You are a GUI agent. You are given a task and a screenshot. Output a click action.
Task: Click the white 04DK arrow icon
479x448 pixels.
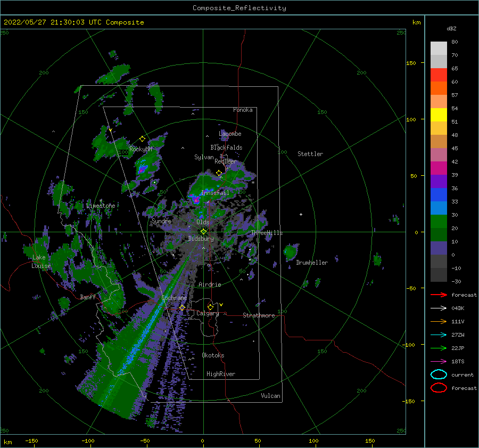439,308
